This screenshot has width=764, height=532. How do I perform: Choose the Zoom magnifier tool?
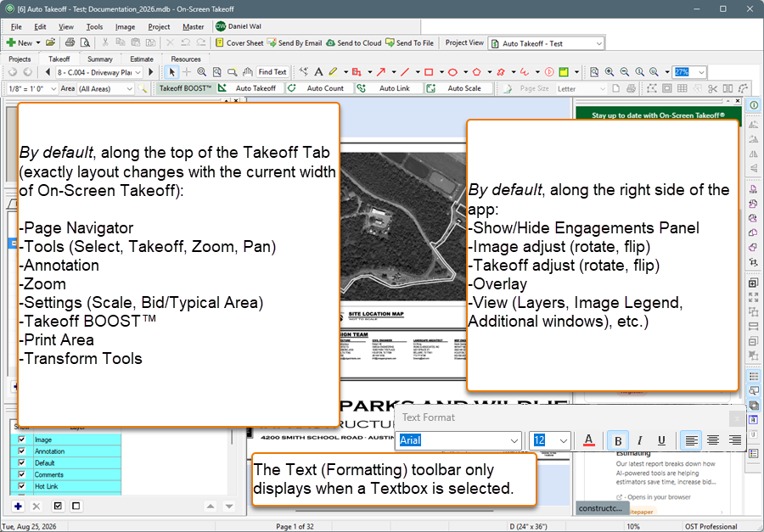pos(202,72)
